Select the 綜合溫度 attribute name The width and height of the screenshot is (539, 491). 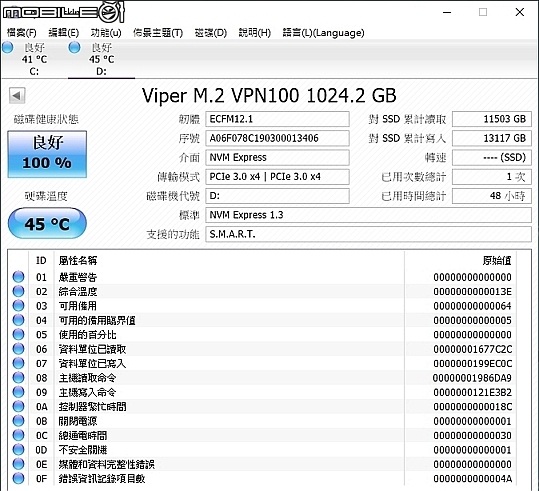point(78,292)
